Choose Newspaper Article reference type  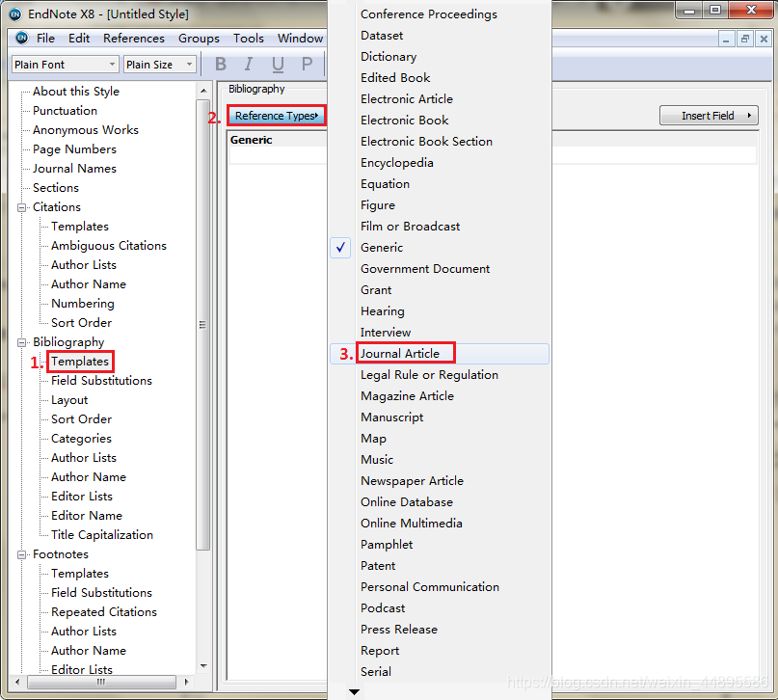point(440,481)
